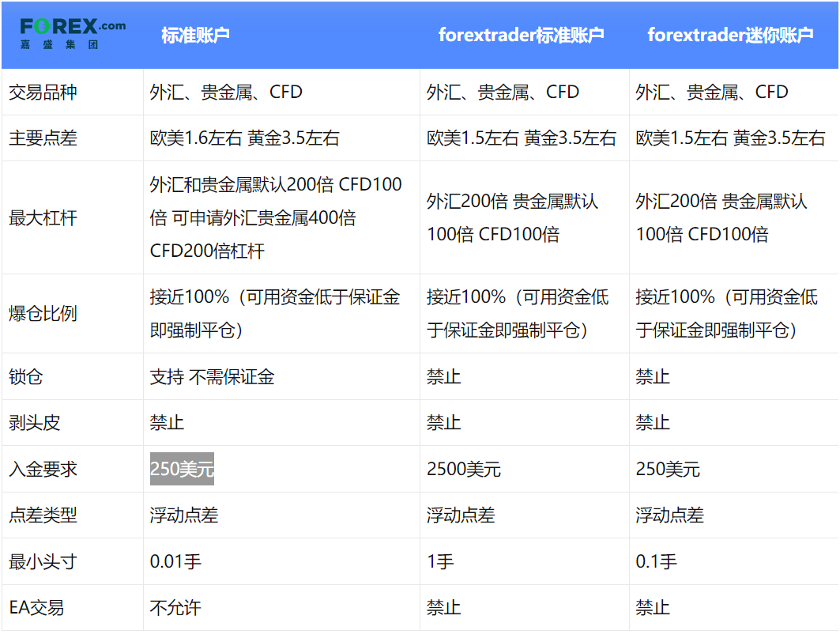The image size is (840, 638).
Task: Click 浮动点差 under forextrader标准账户
Action: (x=461, y=515)
